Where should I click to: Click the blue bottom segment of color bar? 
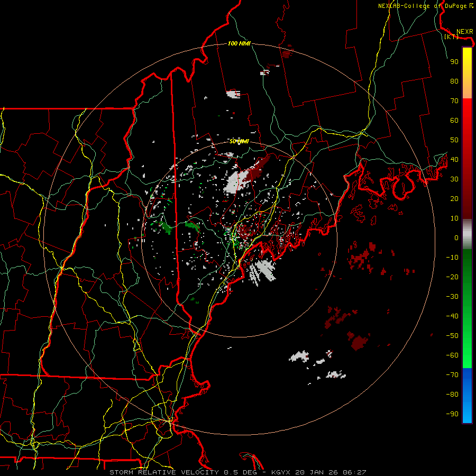point(467,396)
